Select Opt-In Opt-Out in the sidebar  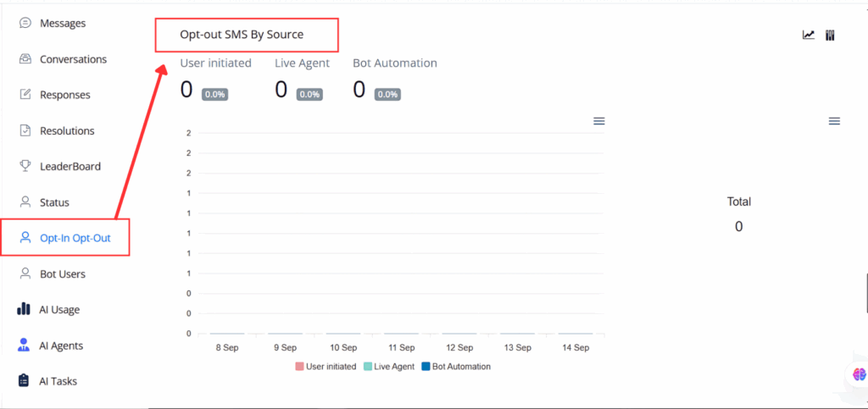coord(75,238)
